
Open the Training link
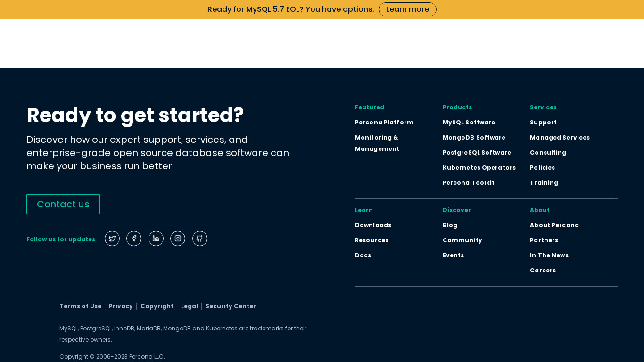(x=544, y=183)
